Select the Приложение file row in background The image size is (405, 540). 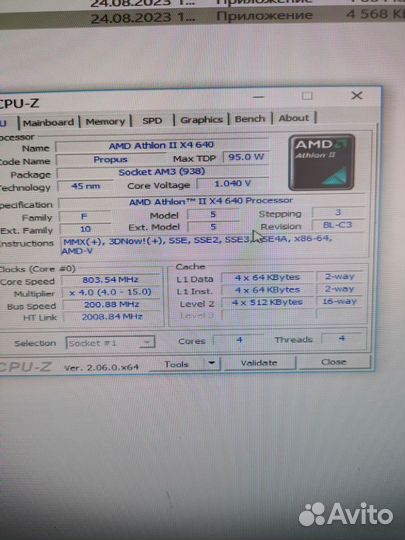[x=202, y=16]
